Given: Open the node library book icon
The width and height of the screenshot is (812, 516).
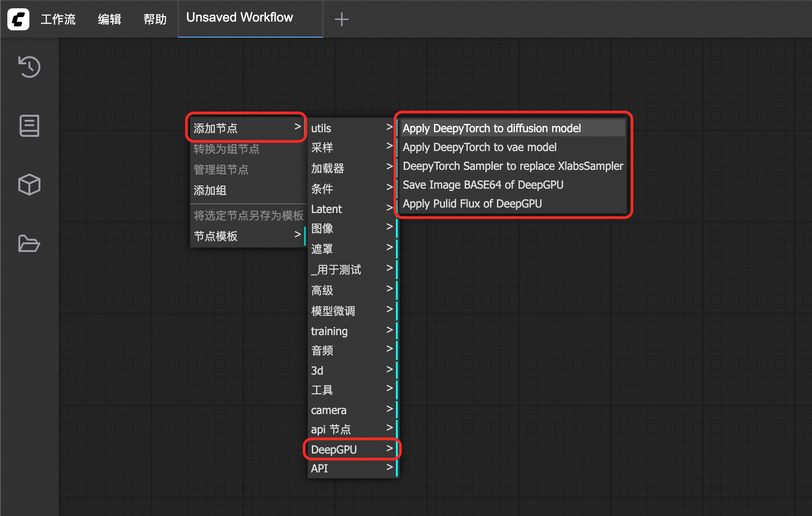Looking at the screenshot, I should pos(29,126).
